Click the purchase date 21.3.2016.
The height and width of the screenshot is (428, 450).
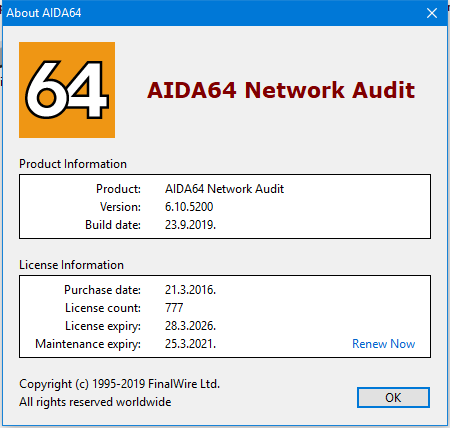(x=190, y=290)
